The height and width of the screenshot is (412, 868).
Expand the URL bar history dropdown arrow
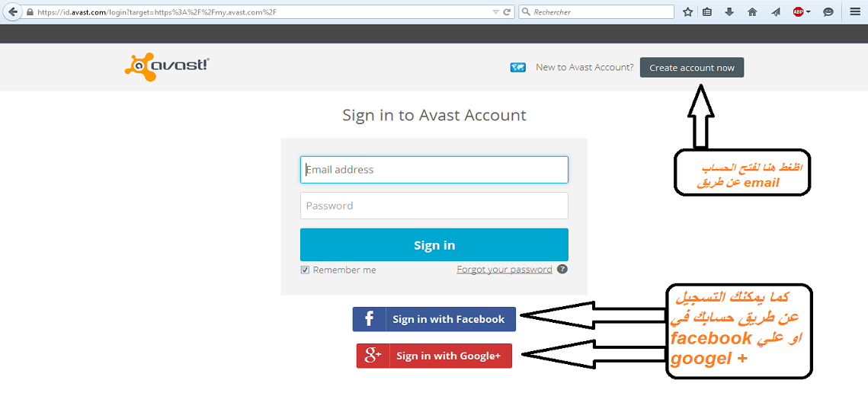(x=495, y=11)
